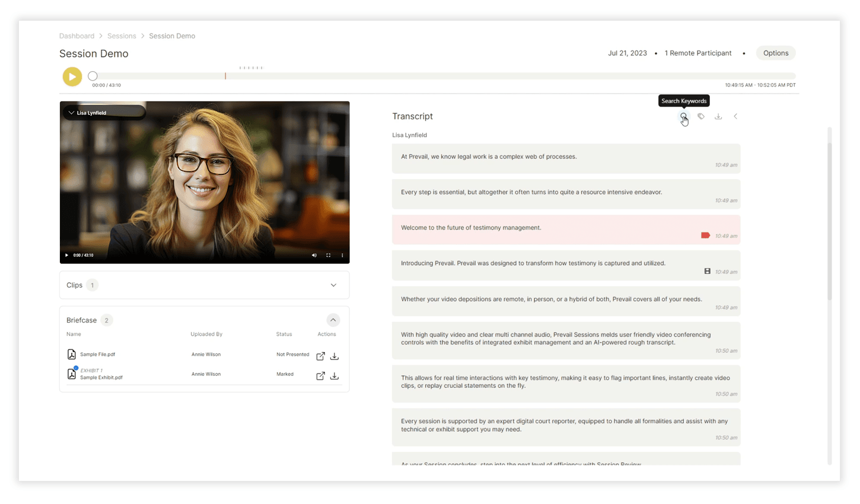Viewport: 860px width, 504px height.
Task: Click the Lisa Lynfield video thumbnail
Action: [205, 182]
